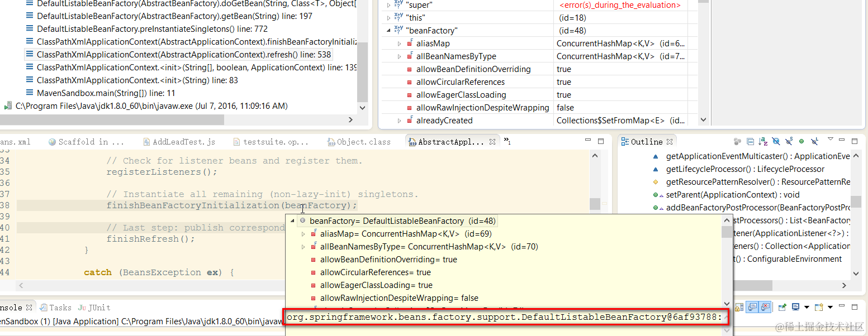Expand aliasMap in hover popup

click(303, 234)
